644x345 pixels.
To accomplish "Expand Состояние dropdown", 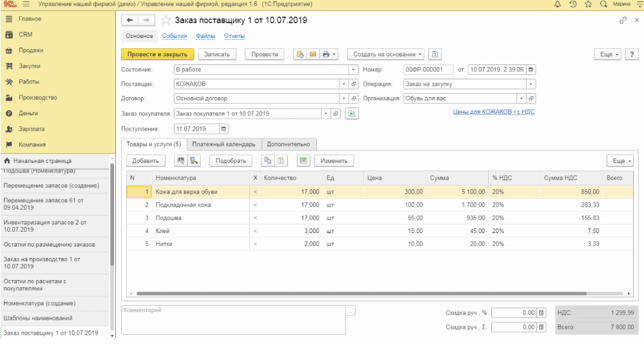I will 353,70.
